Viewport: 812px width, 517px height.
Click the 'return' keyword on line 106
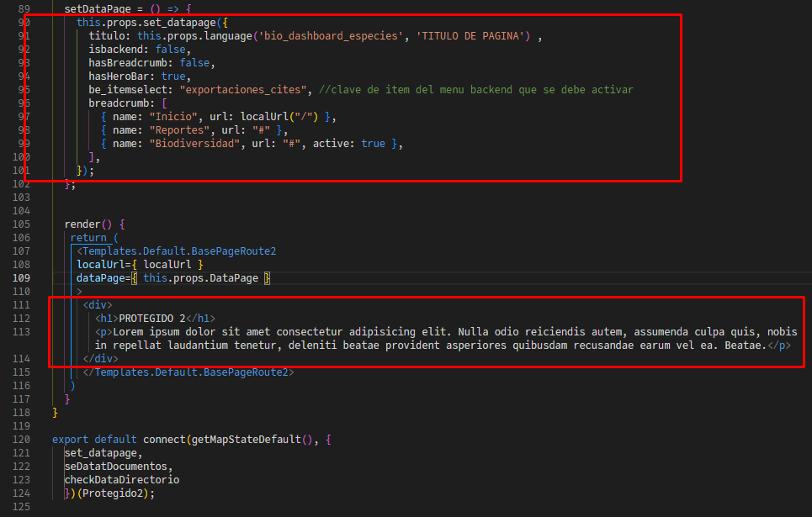88,238
